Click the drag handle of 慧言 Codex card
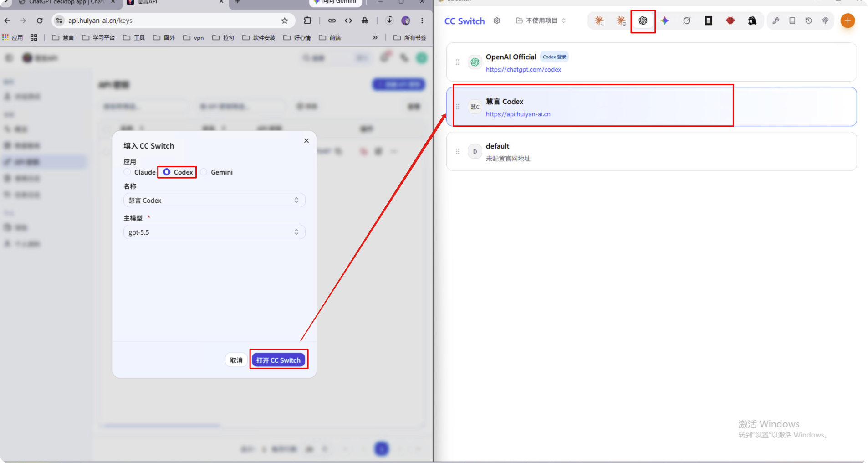 click(x=458, y=107)
